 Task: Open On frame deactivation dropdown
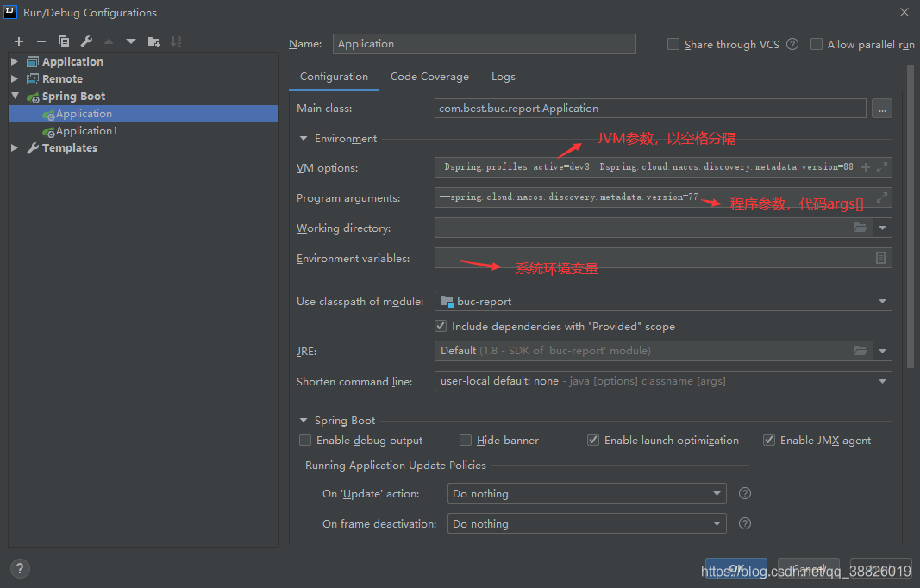(717, 523)
